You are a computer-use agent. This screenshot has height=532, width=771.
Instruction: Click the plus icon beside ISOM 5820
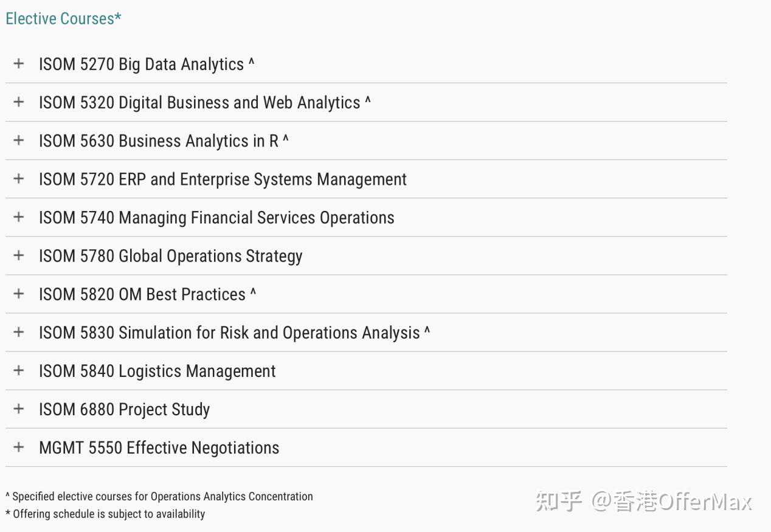[x=18, y=294]
